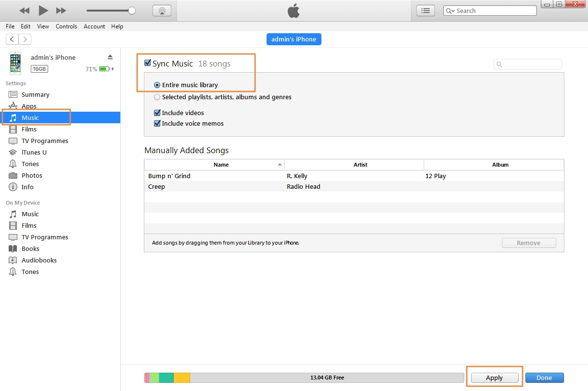Click the rewind previous track button
The width and height of the screenshot is (588, 391).
tap(25, 11)
